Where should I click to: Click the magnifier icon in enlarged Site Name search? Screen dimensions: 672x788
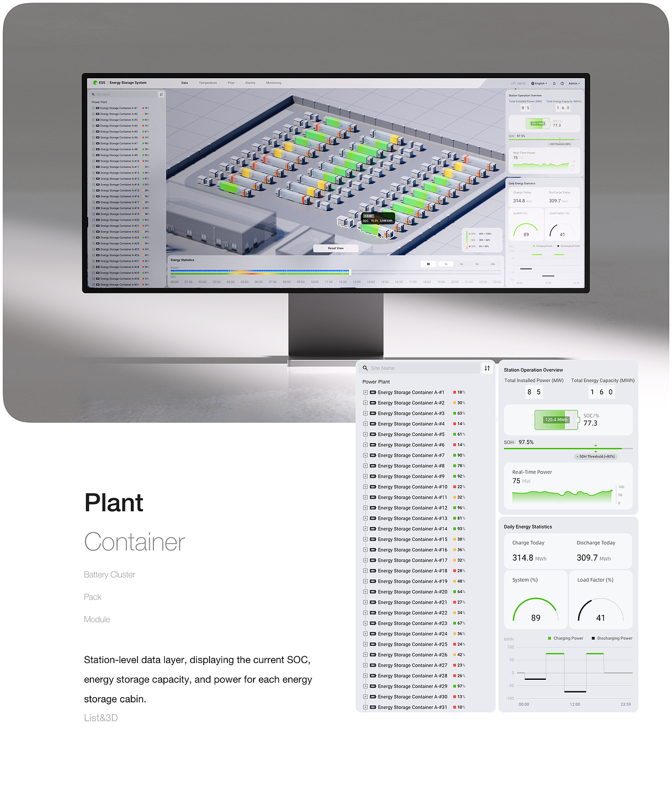pyautogui.click(x=365, y=368)
